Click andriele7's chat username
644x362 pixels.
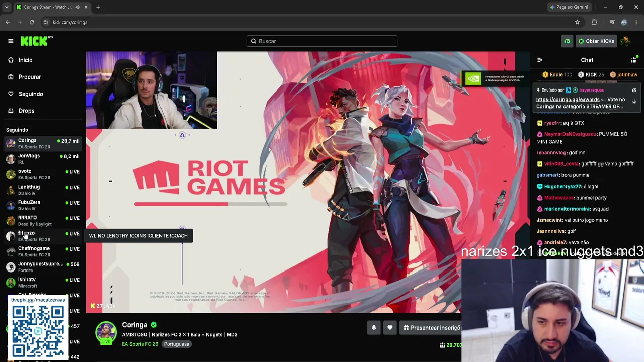tap(555, 243)
